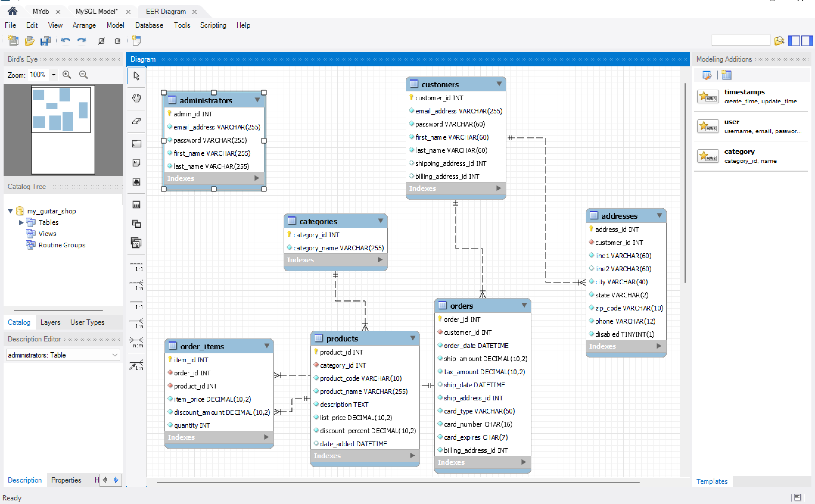815x504 pixels.
Task: Click the diagram horizontal scrollbar
Action: click(398, 482)
